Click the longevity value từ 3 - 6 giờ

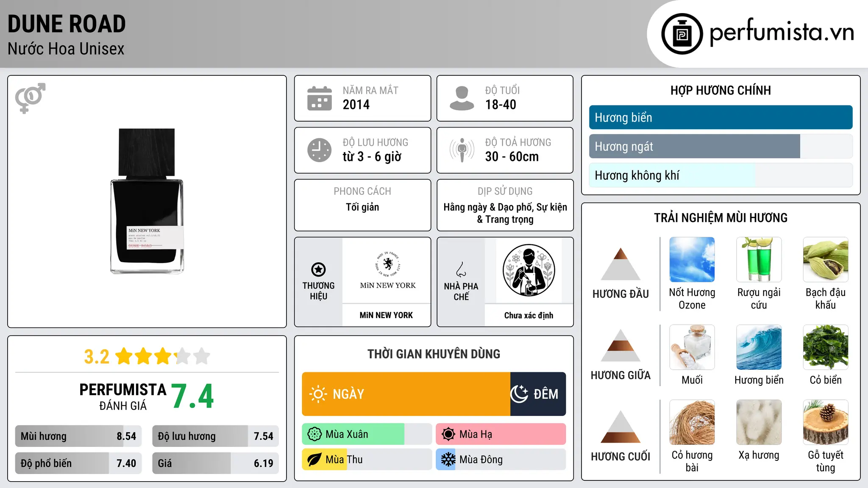(372, 157)
